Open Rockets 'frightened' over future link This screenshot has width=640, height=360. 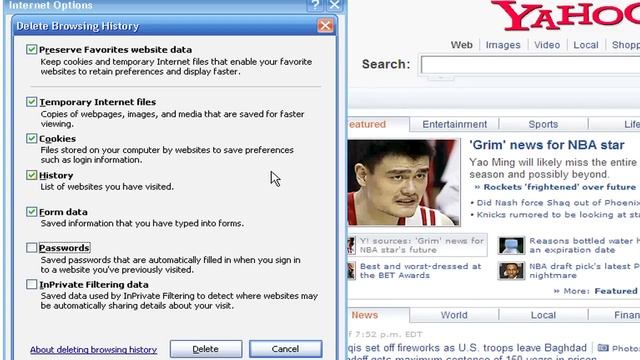tap(560, 187)
